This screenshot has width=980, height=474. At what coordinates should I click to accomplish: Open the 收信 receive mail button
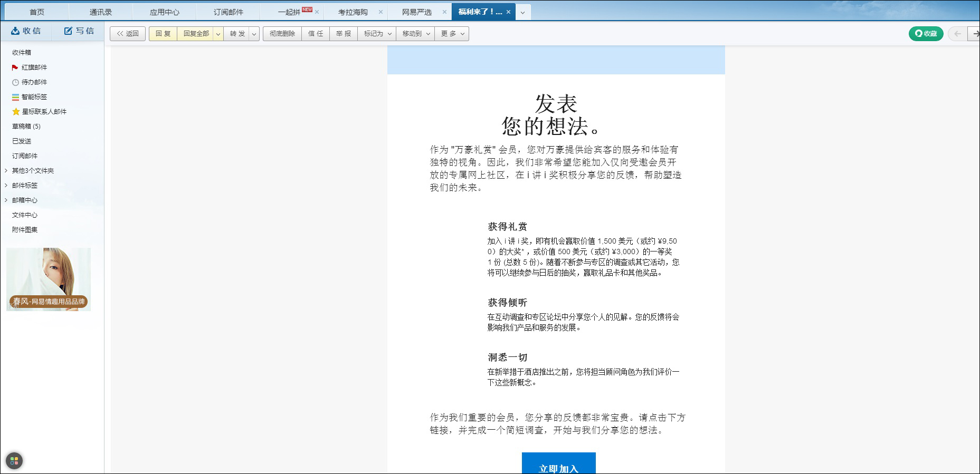pyautogui.click(x=26, y=31)
